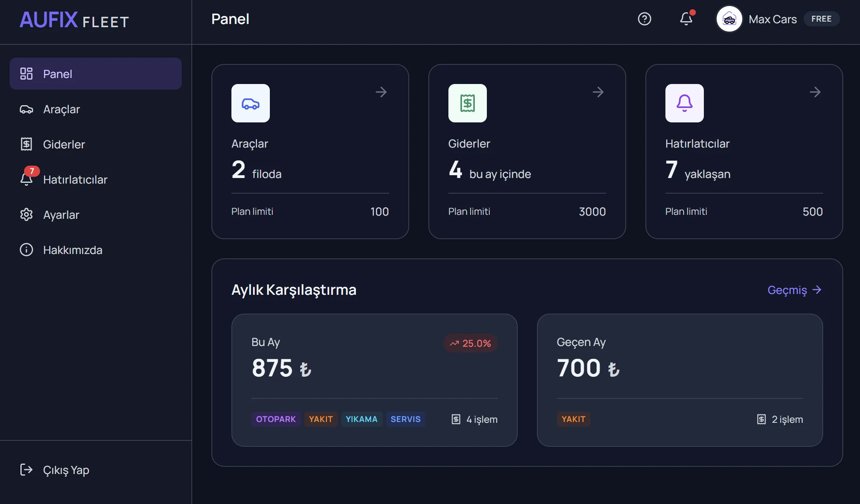Click the arrow on the Araçlar card
The height and width of the screenshot is (504, 860).
(381, 92)
